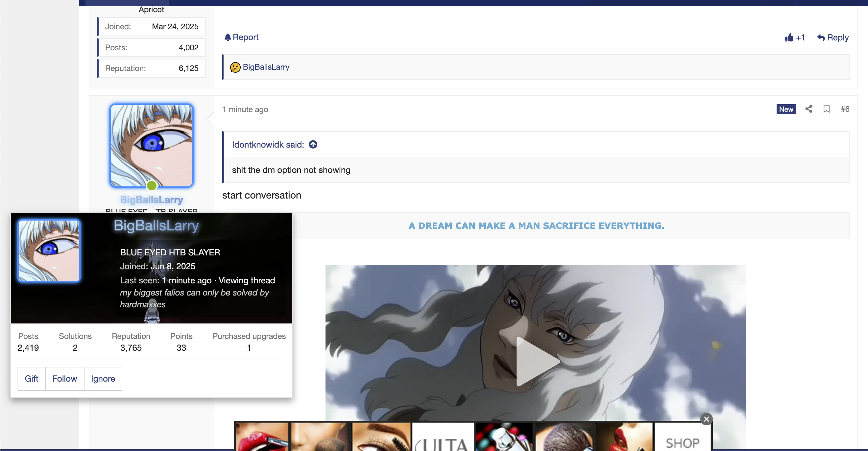Share post #6 via share icon
Screen dimensions: 868x451
809,109
